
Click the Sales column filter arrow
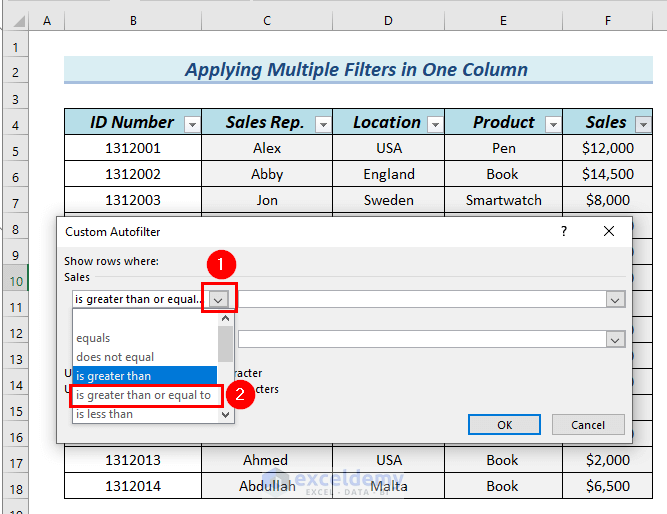click(x=643, y=124)
